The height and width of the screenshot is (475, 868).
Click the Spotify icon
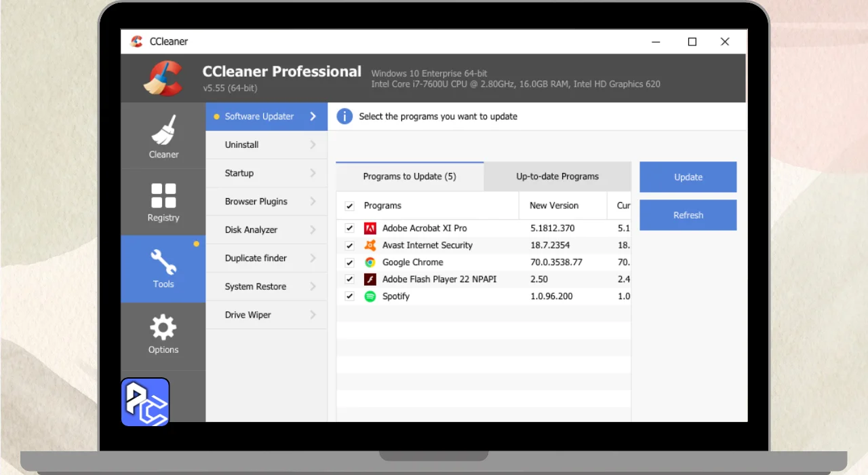(370, 296)
